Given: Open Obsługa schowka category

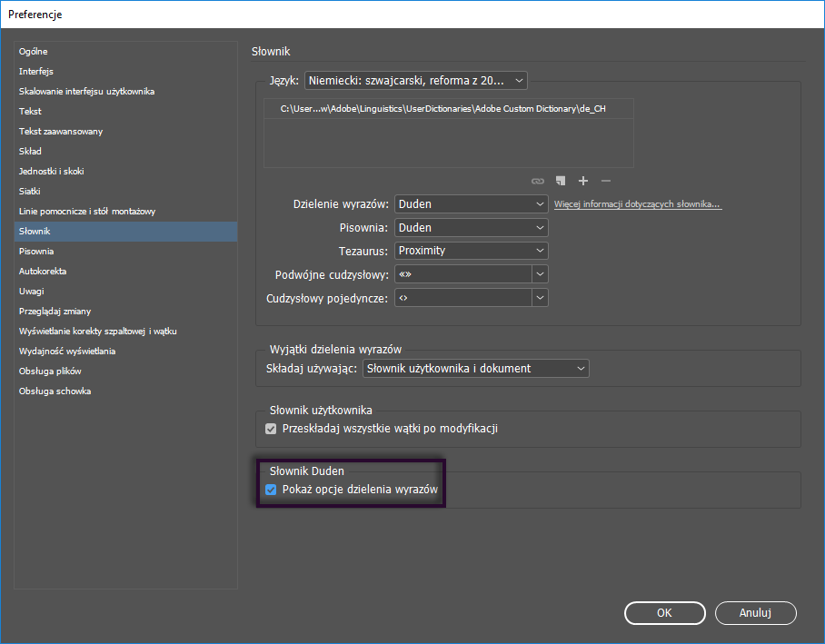Looking at the screenshot, I should (x=125, y=391).
